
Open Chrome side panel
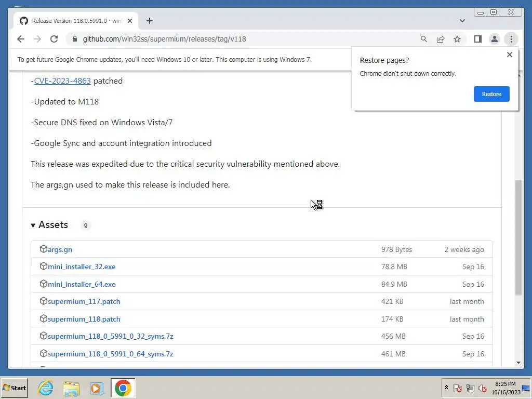point(478,39)
